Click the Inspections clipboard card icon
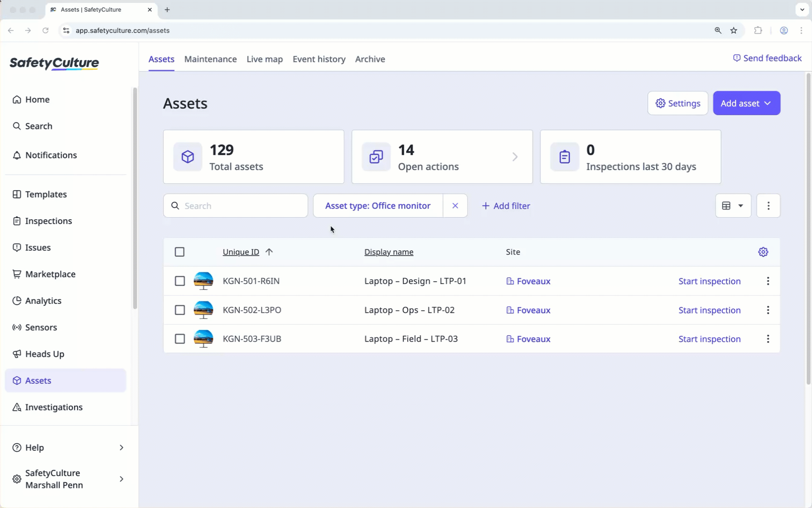The width and height of the screenshot is (812, 508). [565, 157]
